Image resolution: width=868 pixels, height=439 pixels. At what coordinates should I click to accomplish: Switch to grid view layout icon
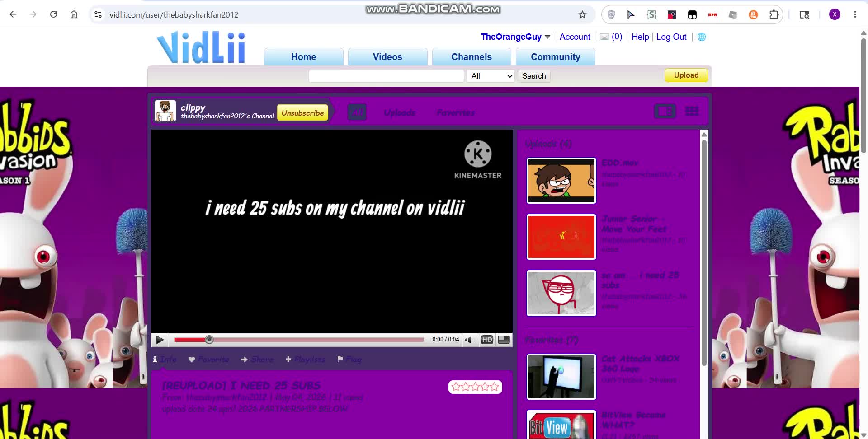(692, 111)
